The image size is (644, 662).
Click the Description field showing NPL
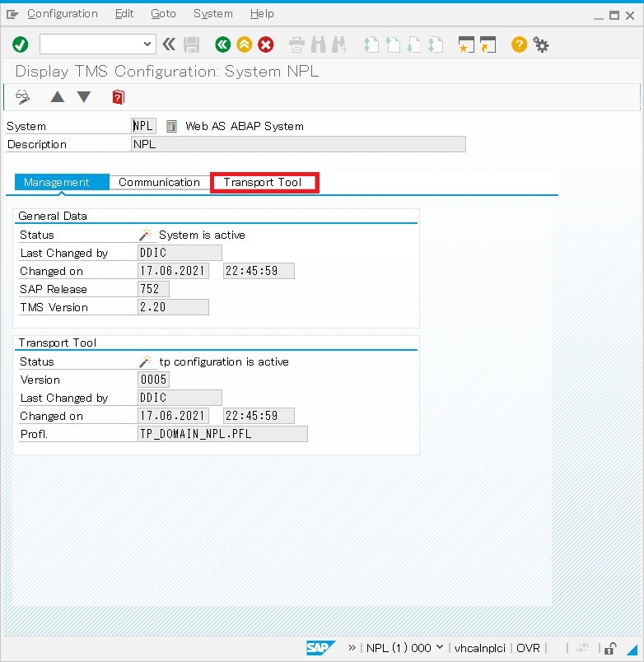point(298,144)
